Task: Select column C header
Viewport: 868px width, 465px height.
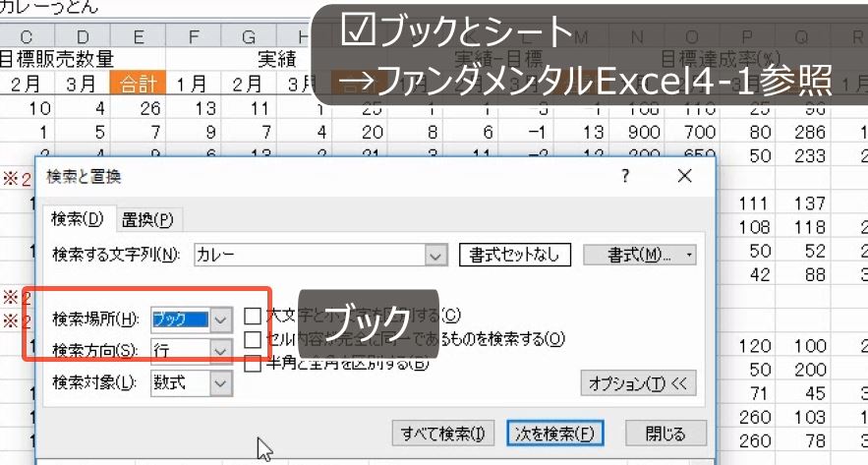Action: pos(27,36)
